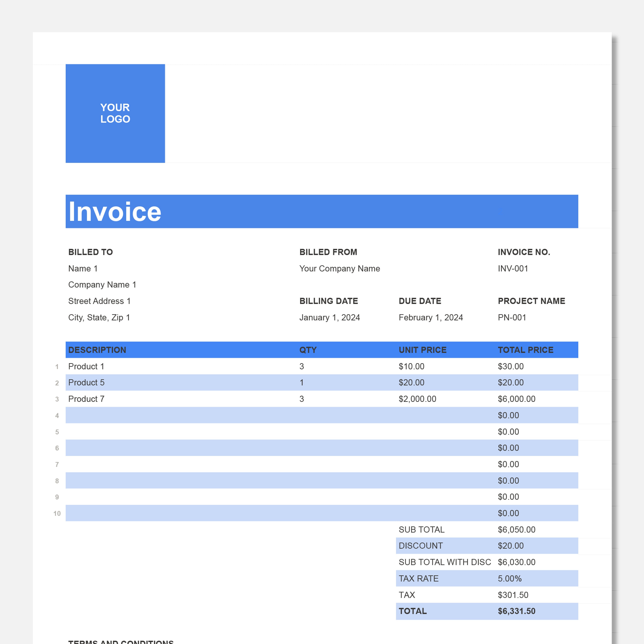Click the billing date January 1, 2024
Image resolution: width=644 pixels, height=644 pixels.
click(330, 317)
